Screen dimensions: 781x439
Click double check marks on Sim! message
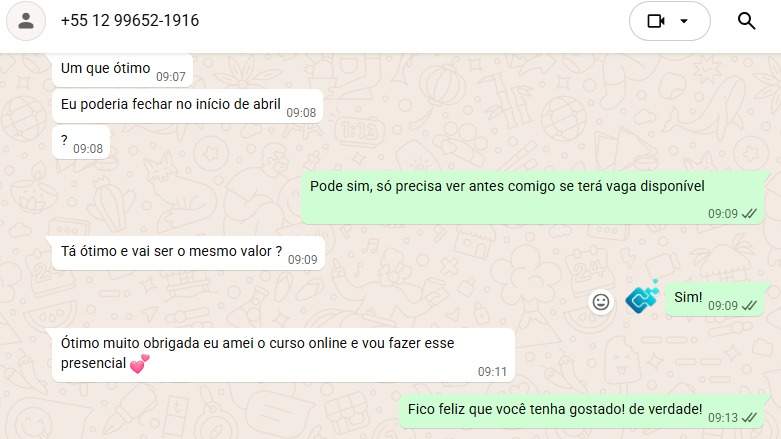(x=749, y=305)
